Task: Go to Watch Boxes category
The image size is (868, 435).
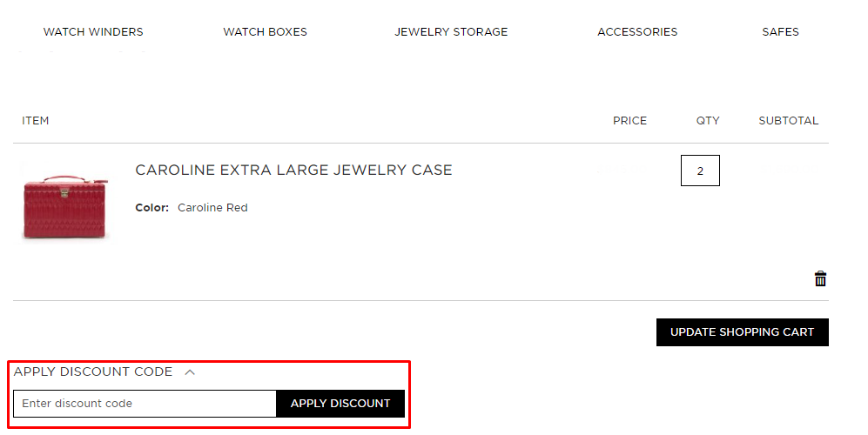Action: pos(265,32)
